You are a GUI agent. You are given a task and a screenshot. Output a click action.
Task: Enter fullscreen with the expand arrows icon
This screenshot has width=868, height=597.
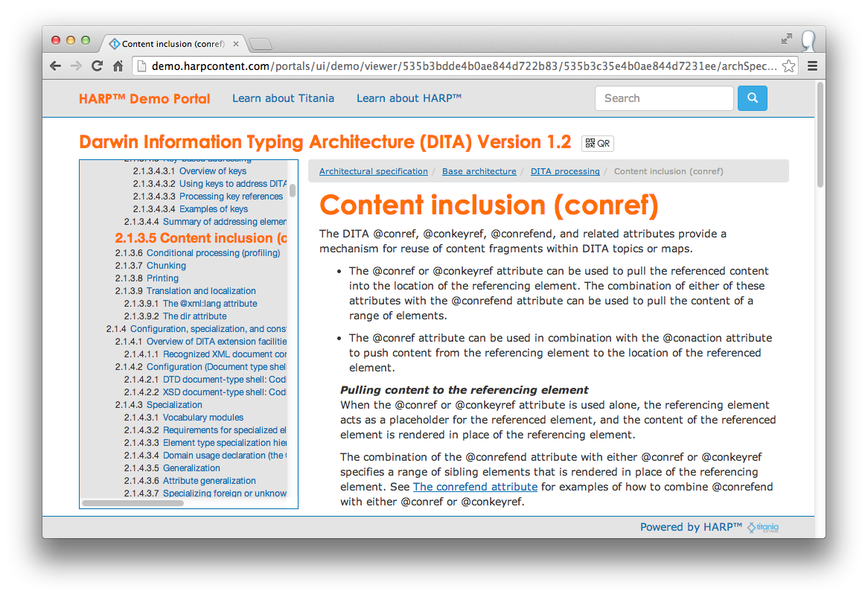787,39
